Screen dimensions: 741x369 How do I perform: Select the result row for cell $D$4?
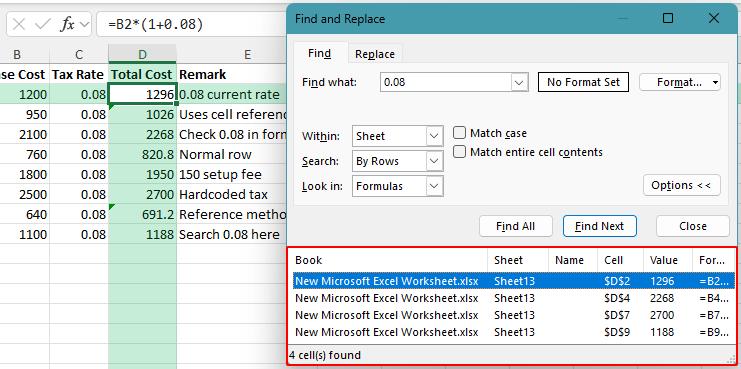(514, 298)
